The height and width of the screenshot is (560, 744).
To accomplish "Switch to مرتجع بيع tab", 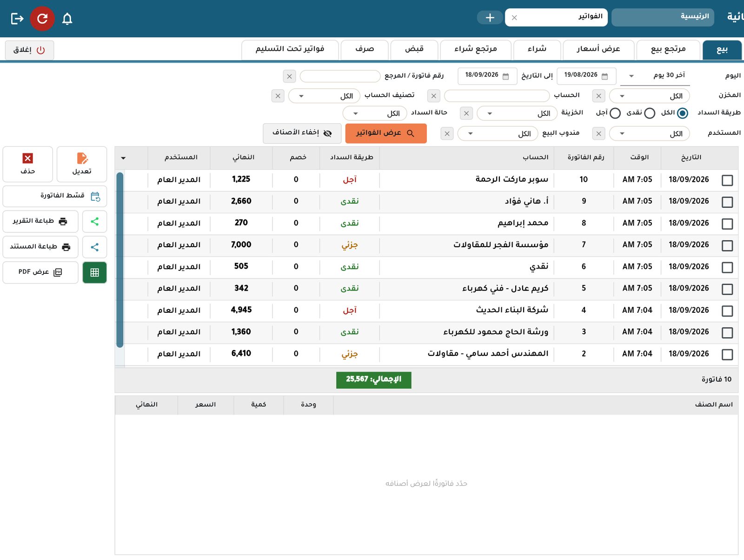I will (668, 50).
